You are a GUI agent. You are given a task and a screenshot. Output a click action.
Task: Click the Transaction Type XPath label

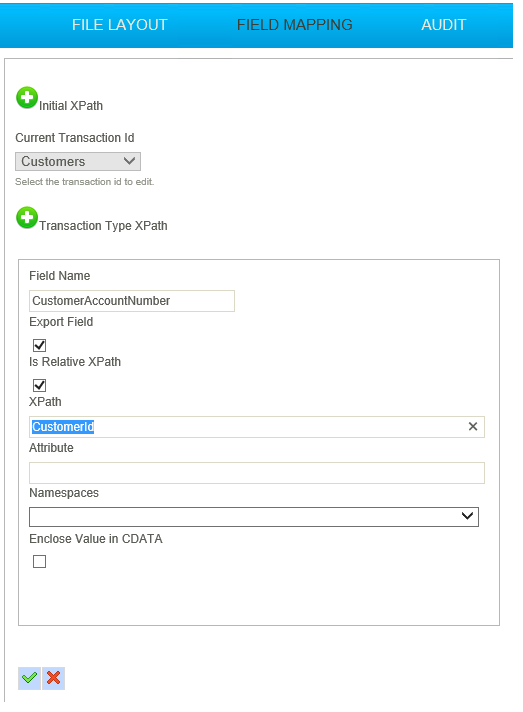coord(103,226)
